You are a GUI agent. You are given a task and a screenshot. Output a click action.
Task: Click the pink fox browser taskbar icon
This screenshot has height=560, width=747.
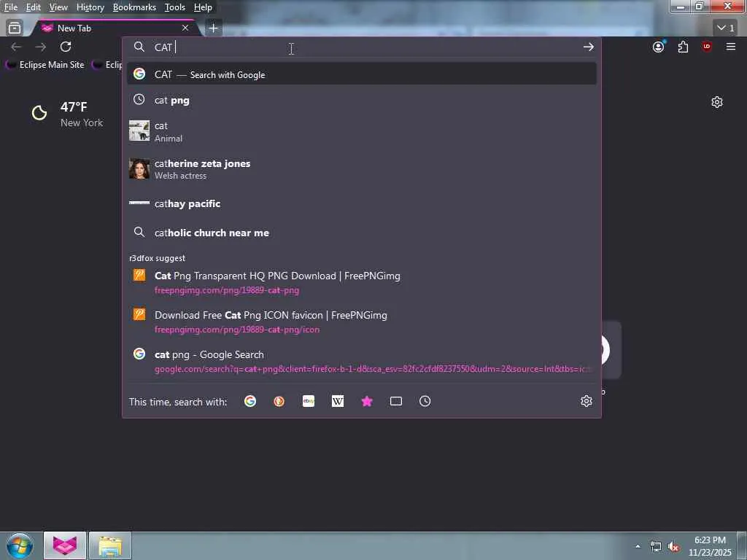point(65,545)
